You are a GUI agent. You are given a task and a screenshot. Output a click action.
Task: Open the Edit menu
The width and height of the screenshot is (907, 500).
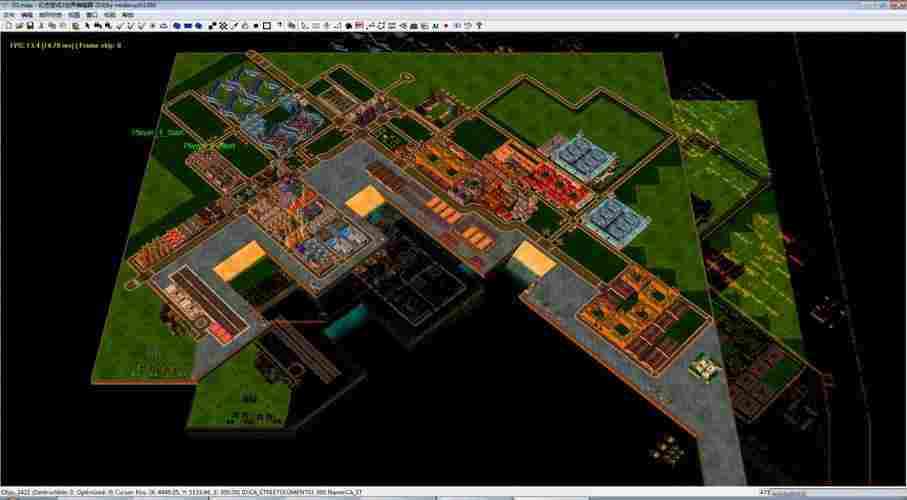(x=27, y=15)
